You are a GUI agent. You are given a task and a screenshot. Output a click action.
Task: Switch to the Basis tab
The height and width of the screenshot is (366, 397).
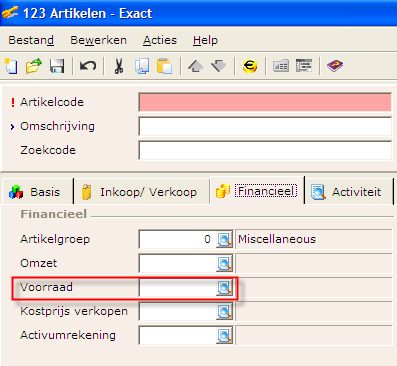[37, 191]
